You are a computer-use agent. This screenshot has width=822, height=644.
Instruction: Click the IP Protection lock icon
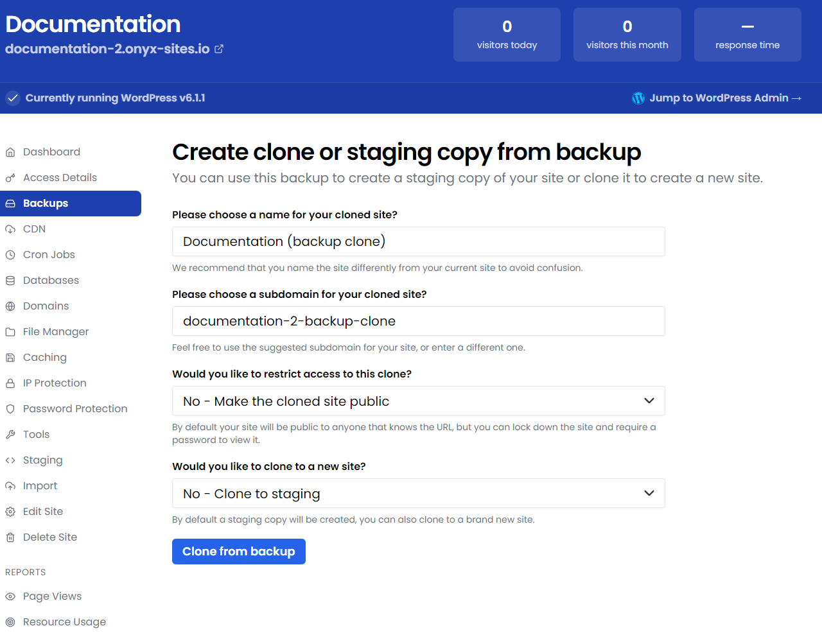click(10, 383)
